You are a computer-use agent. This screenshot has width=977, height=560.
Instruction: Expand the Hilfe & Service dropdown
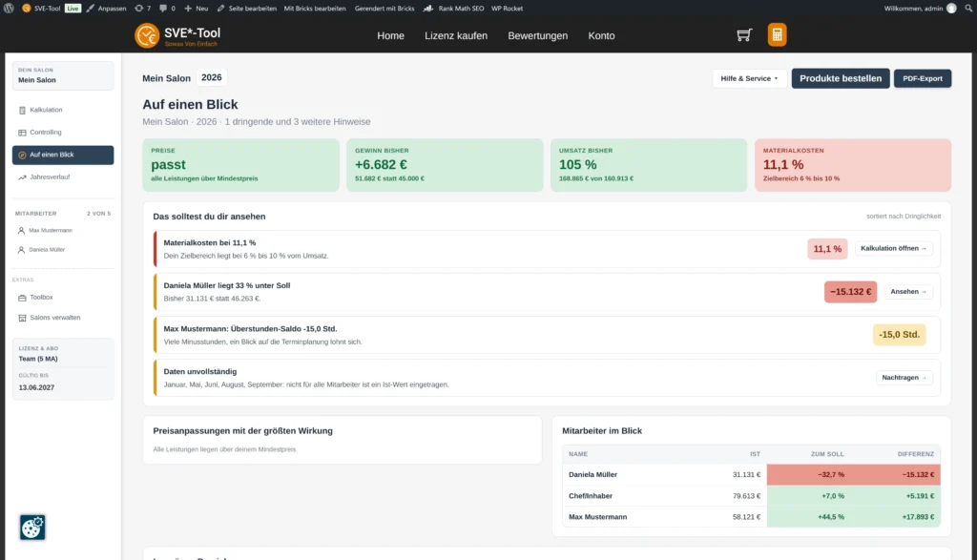click(x=749, y=78)
